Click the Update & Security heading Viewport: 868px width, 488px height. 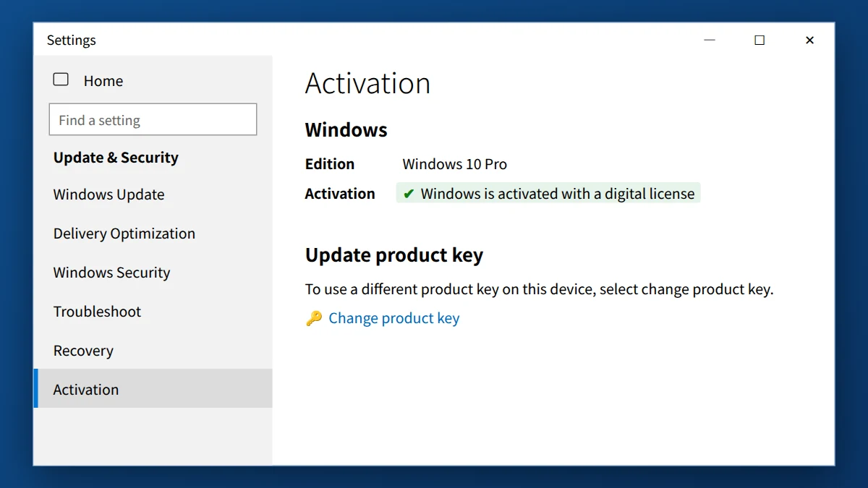tap(116, 158)
